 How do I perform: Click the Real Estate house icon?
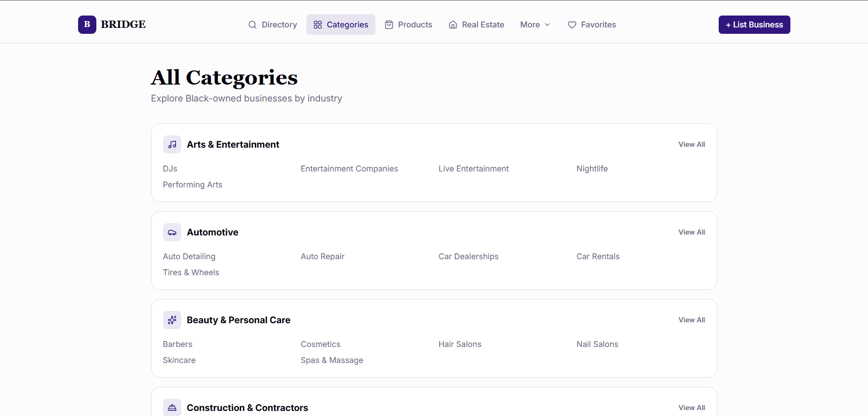click(x=453, y=25)
